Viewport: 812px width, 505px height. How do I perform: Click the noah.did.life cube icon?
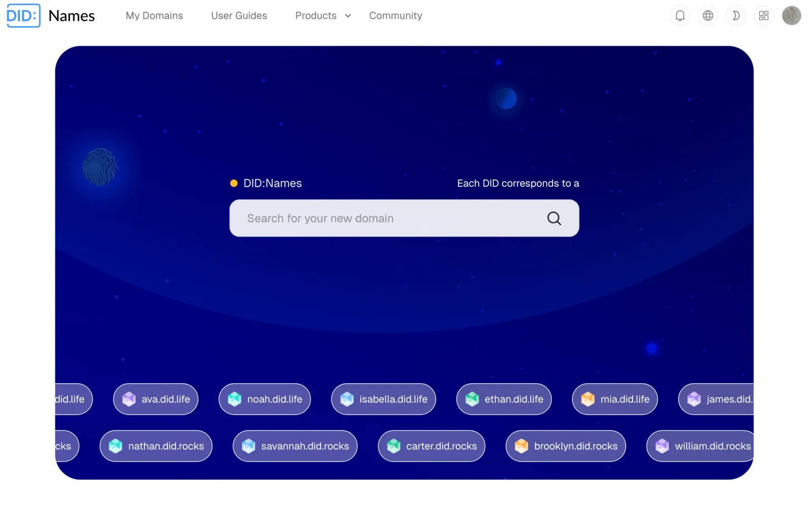point(234,399)
